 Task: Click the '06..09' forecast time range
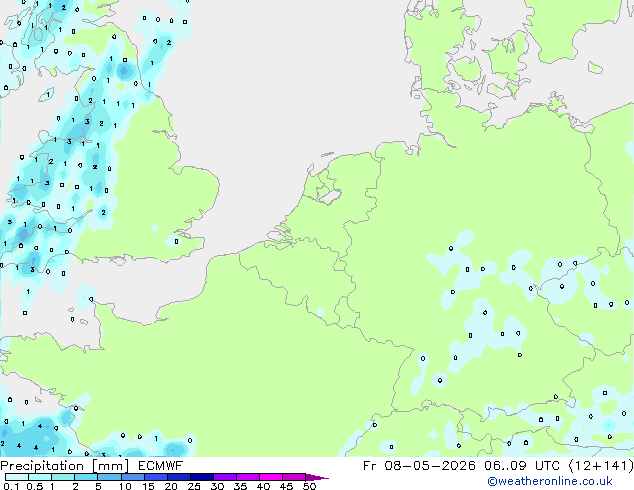(505, 466)
